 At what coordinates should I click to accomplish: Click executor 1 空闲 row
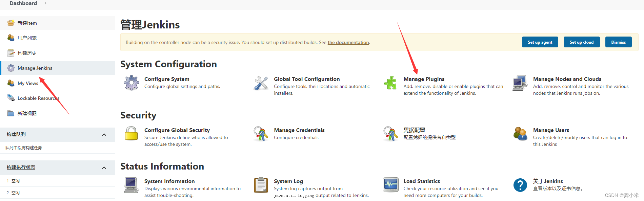pos(58,181)
